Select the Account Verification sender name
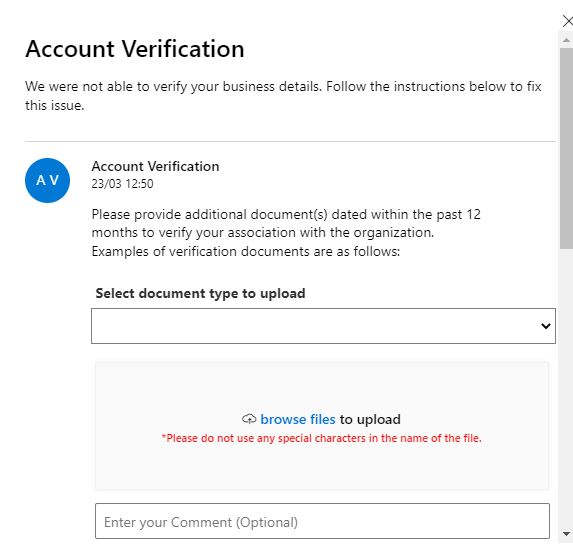The height and width of the screenshot is (557, 573). pos(155,166)
